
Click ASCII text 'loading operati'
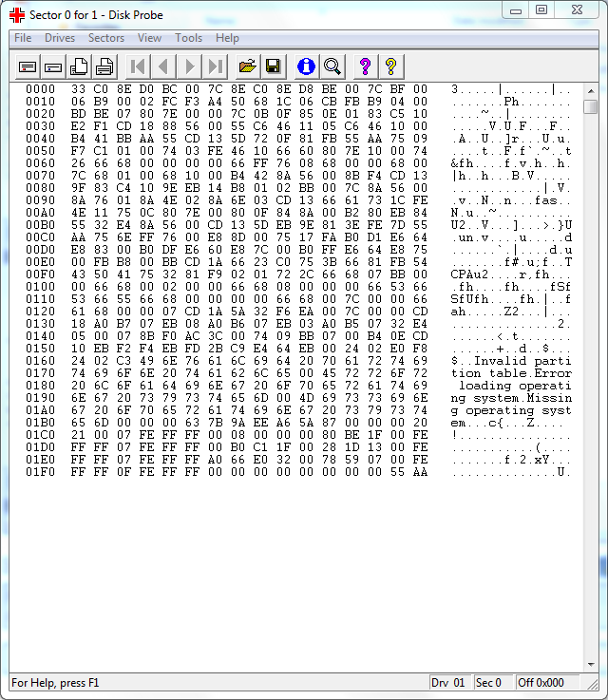click(515, 386)
